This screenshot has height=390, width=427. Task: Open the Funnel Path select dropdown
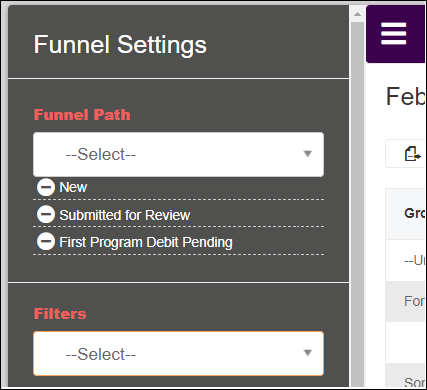pos(178,154)
